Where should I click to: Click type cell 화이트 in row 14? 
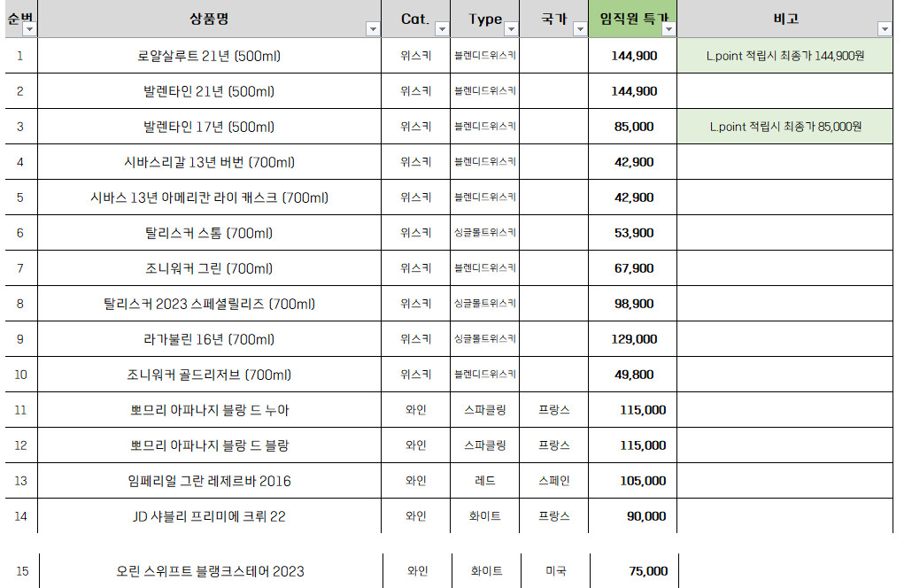pyautogui.click(x=485, y=516)
